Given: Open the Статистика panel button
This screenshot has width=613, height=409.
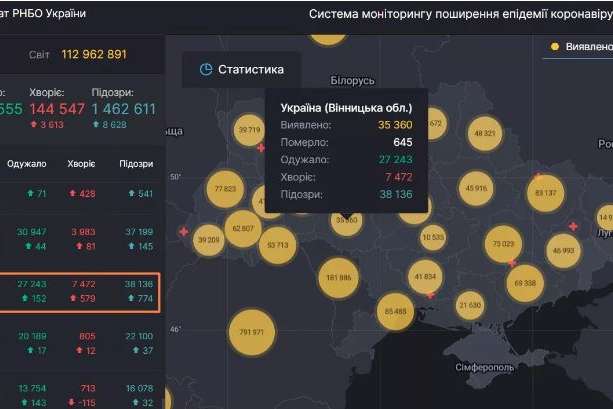Looking at the screenshot, I should click(241, 70).
